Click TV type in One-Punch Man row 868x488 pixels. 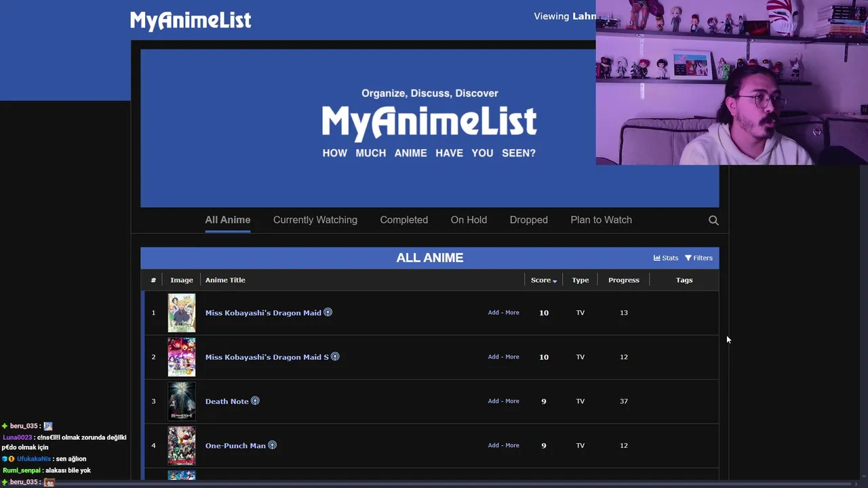tap(580, 445)
